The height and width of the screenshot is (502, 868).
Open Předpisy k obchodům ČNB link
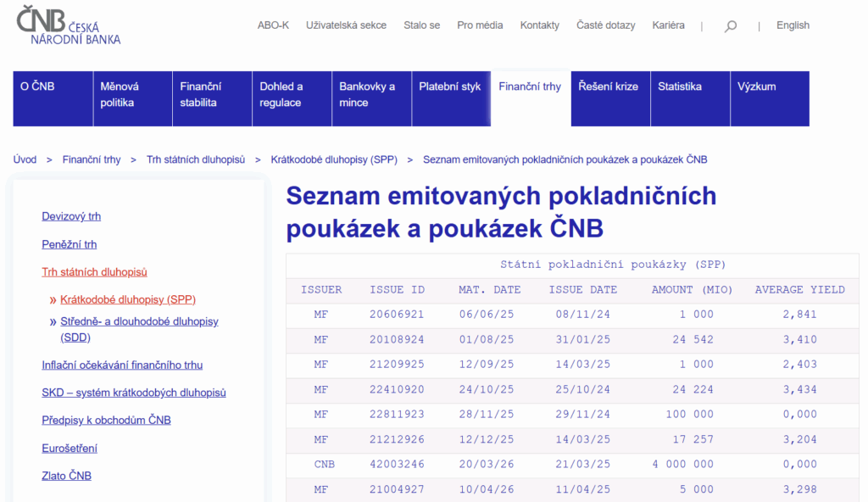click(x=106, y=421)
